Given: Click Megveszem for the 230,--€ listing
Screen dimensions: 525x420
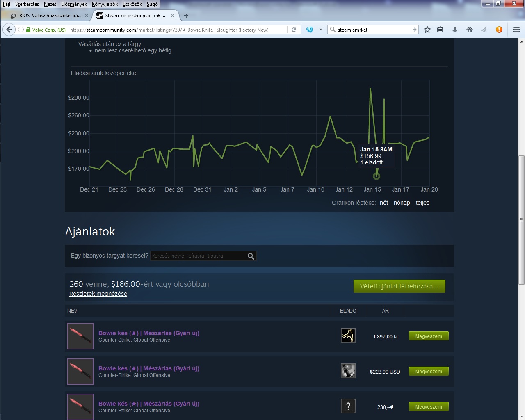Looking at the screenshot, I should click(429, 407).
